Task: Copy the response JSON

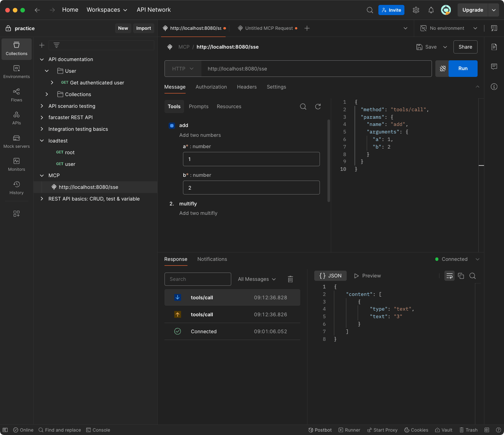Action: pyautogui.click(x=461, y=276)
